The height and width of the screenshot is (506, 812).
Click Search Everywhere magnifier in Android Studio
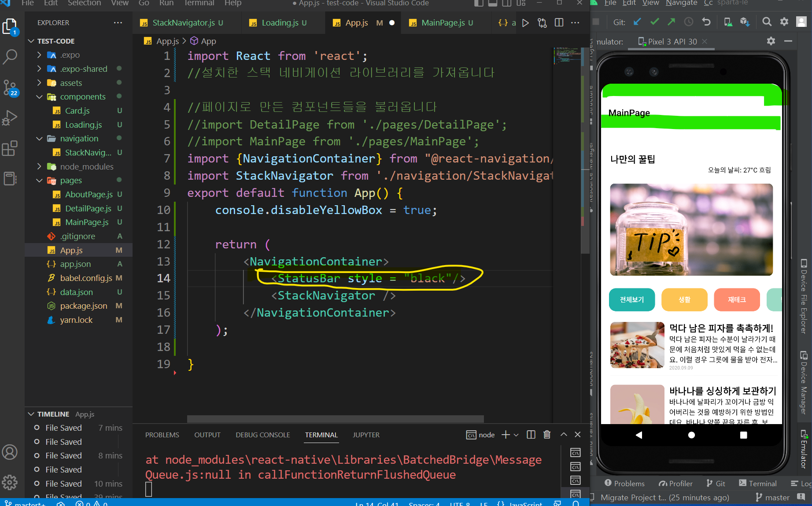pos(767,22)
